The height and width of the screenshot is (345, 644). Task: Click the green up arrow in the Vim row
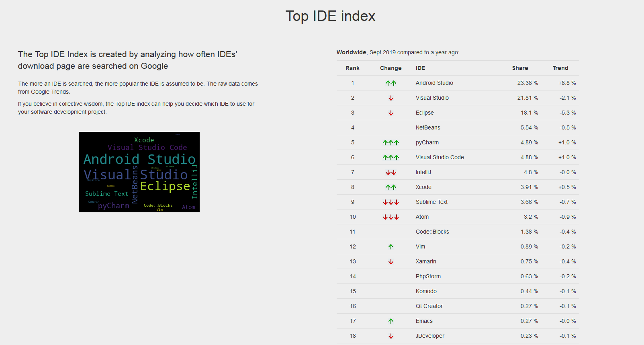[391, 247]
